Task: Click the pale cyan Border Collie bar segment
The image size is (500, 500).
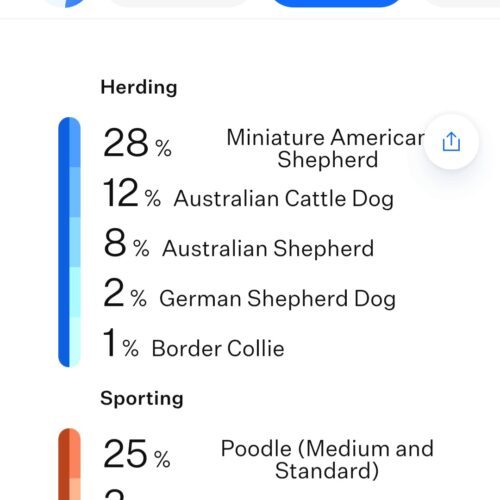Action: [75, 342]
